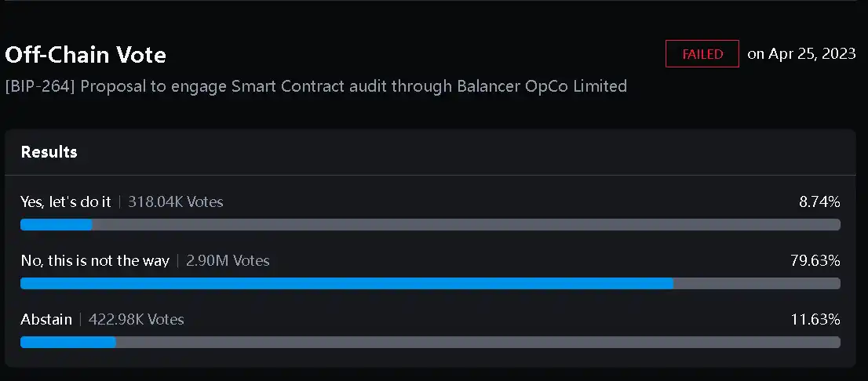Open the BIP-264 proposal title link
This screenshot has width=868, height=381.
click(x=315, y=86)
